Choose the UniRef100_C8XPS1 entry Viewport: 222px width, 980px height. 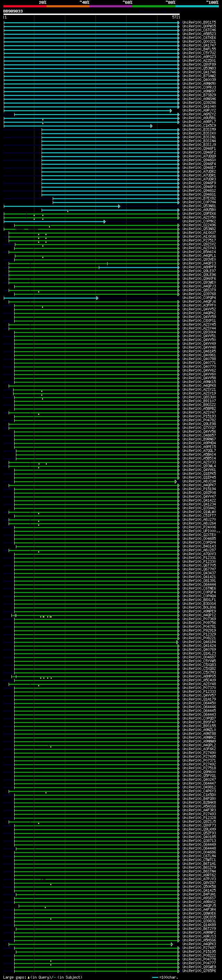click(199, 321)
